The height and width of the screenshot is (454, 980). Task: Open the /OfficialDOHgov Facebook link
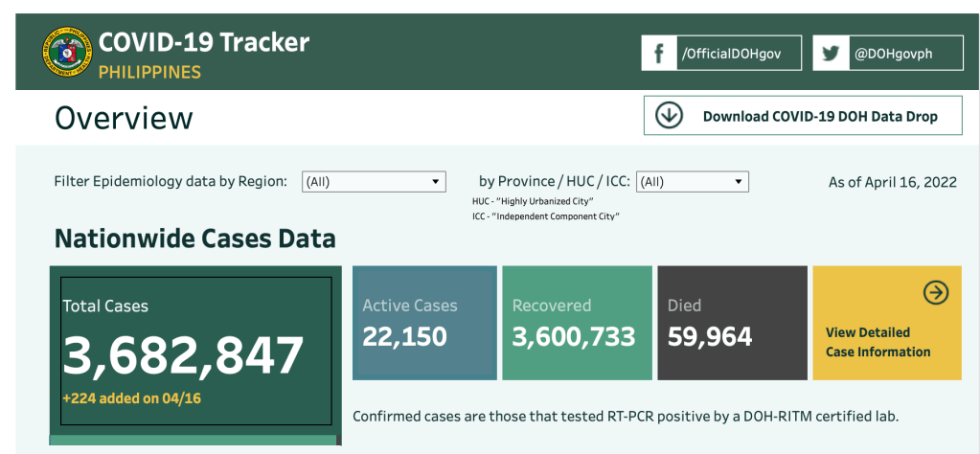click(x=728, y=55)
